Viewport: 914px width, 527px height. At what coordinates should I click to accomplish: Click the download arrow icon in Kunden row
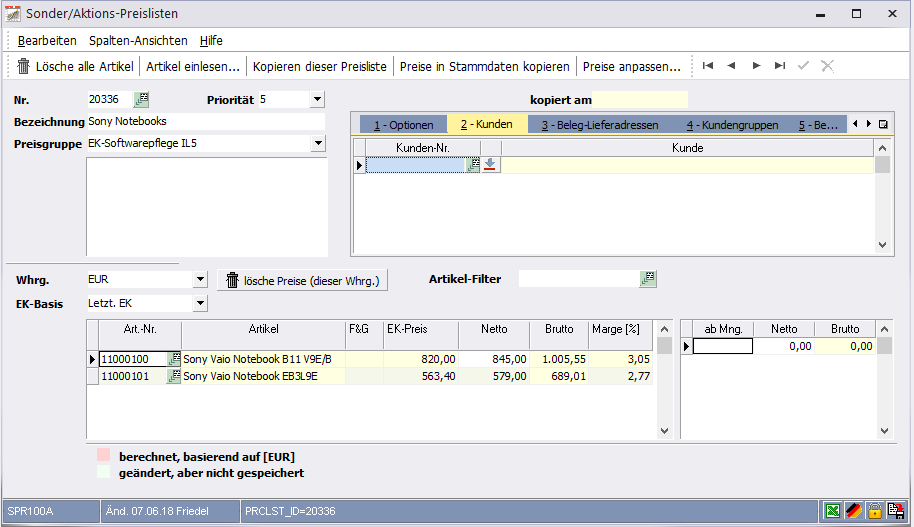[490, 165]
